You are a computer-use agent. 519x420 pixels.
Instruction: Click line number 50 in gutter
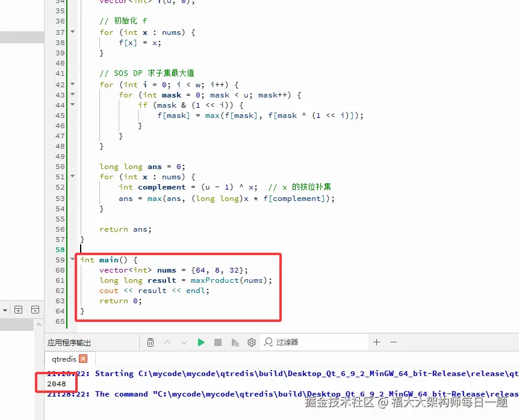coord(60,167)
